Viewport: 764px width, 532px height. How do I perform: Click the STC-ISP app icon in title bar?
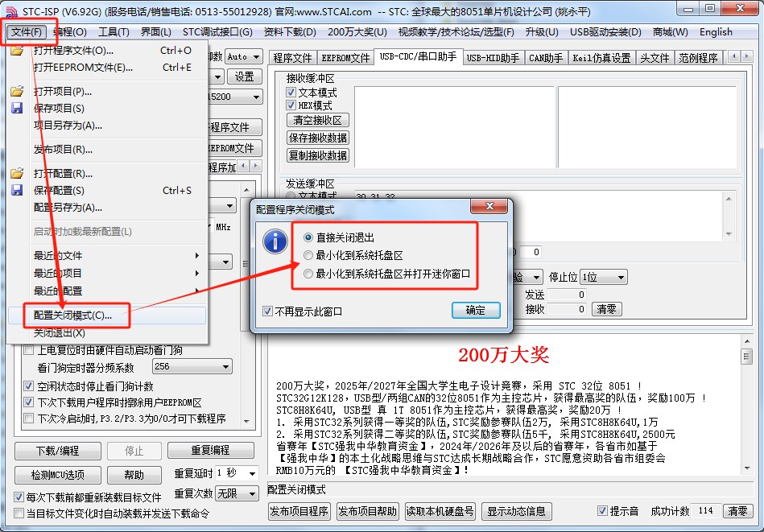point(10,11)
